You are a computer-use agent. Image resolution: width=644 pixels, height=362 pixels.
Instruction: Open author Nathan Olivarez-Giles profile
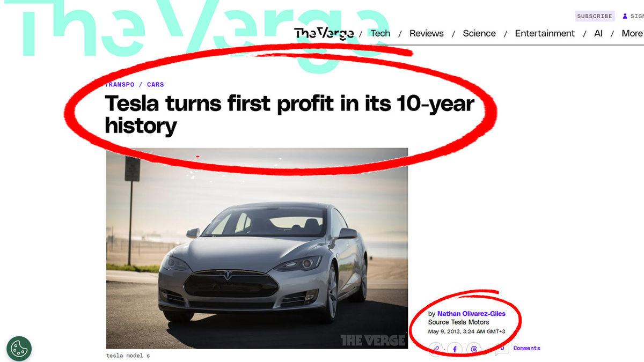[471, 314]
